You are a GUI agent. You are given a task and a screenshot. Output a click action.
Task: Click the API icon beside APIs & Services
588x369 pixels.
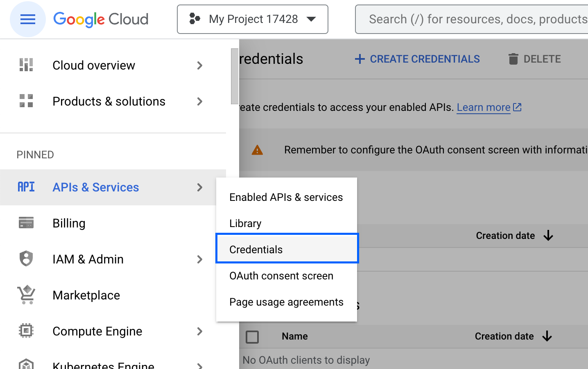pyautogui.click(x=26, y=187)
